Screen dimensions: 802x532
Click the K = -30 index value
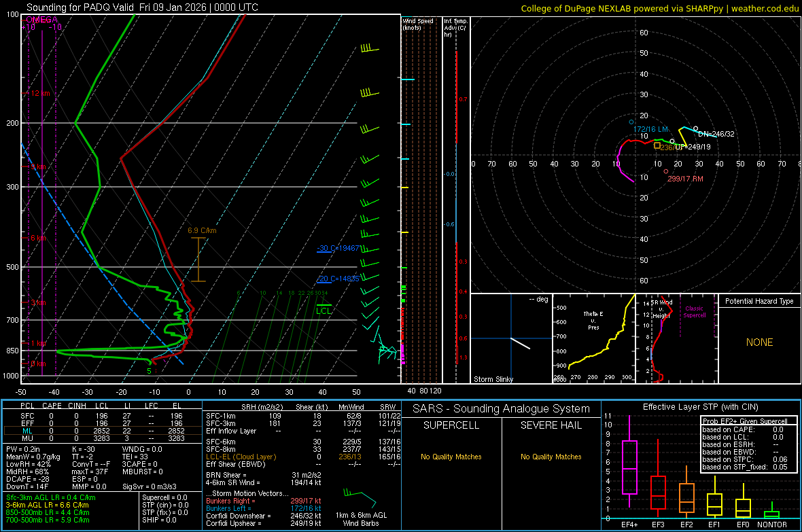(x=84, y=449)
